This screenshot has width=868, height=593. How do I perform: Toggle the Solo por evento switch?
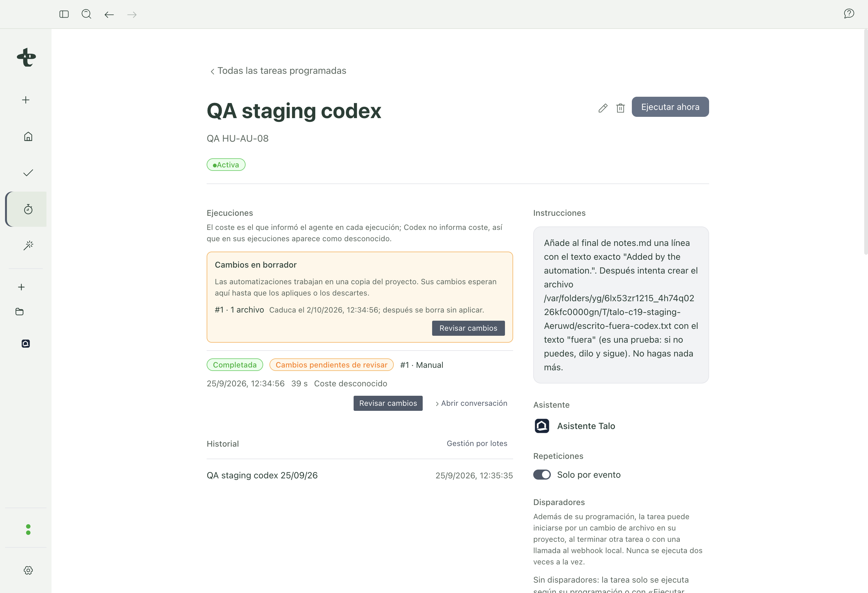tap(542, 475)
